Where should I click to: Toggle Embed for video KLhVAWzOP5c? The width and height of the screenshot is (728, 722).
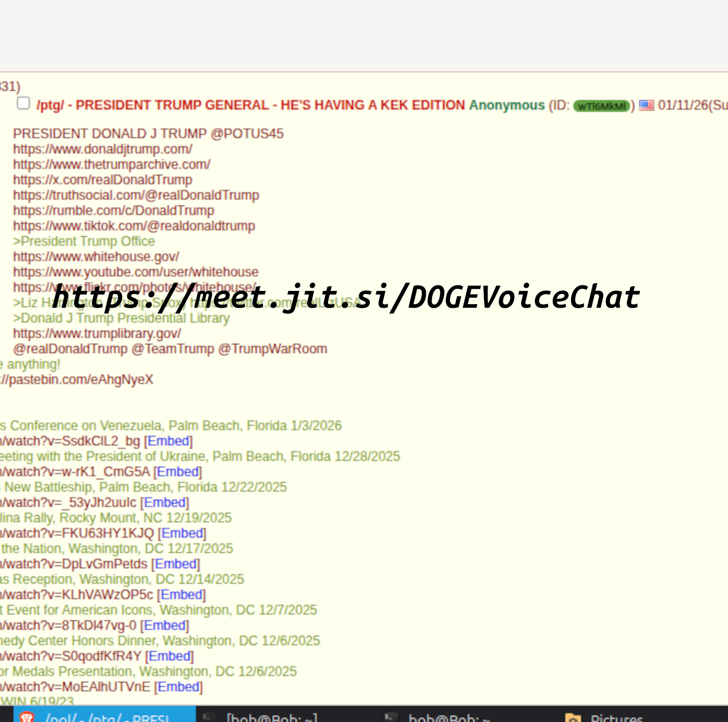click(x=181, y=595)
